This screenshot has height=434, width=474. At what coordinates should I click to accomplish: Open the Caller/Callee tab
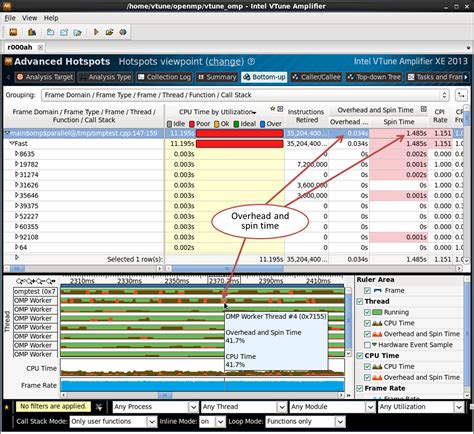click(316, 77)
